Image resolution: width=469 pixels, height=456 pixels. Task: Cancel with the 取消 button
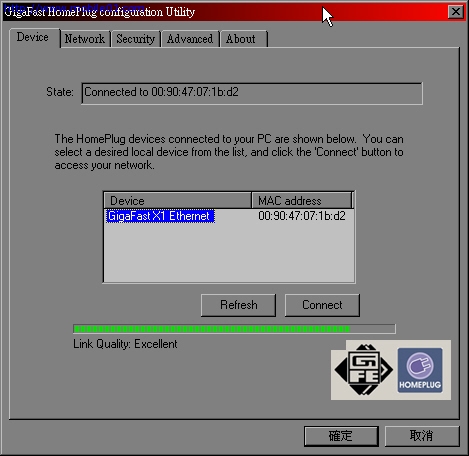(x=422, y=436)
